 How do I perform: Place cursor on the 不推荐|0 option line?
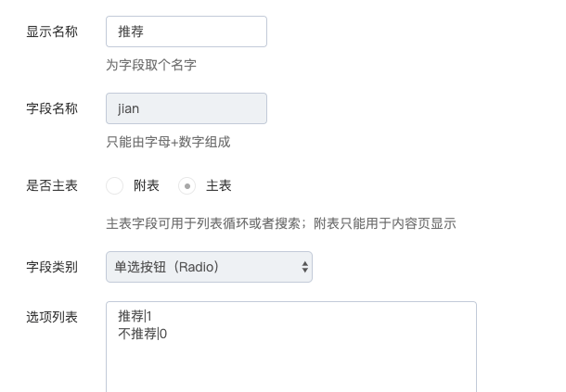click(x=142, y=334)
